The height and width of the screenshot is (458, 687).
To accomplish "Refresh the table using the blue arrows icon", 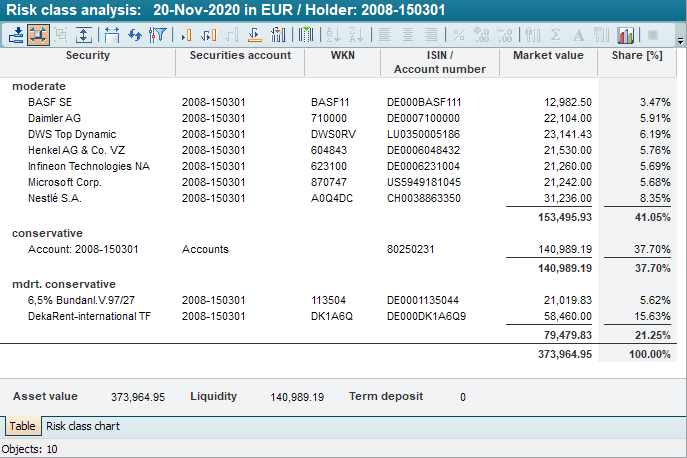I will (x=134, y=35).
